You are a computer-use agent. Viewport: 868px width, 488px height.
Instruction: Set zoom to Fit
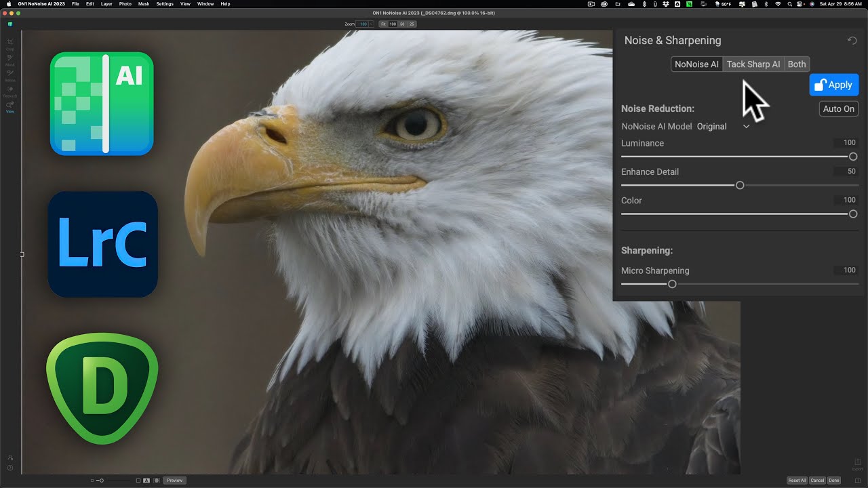(x=383, y=24)
